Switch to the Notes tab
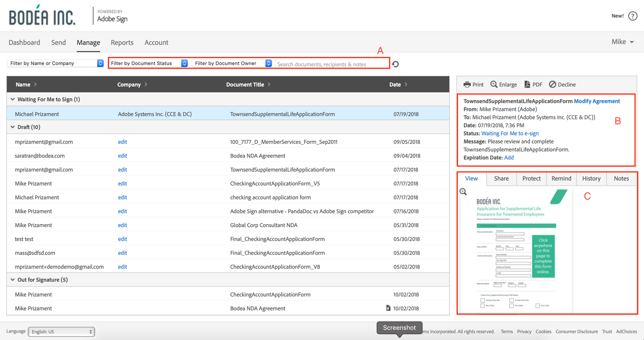The image size is (644, 340). 621,179
